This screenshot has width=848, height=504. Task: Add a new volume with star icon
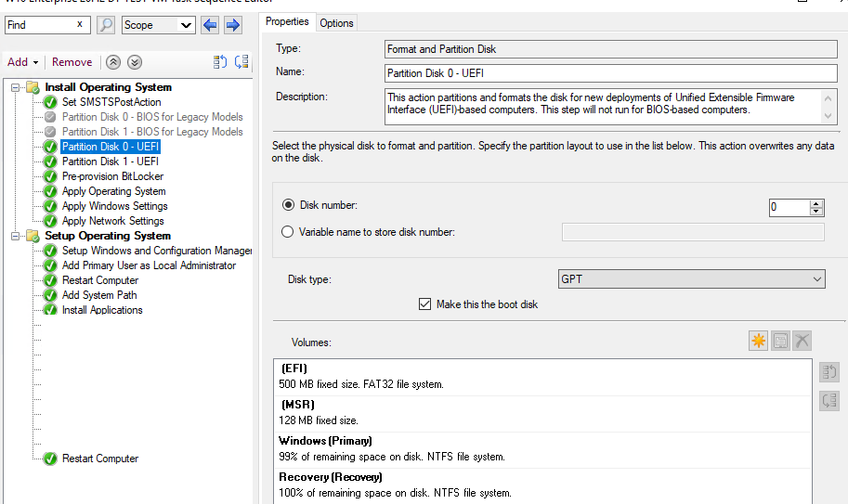[758, 341]
